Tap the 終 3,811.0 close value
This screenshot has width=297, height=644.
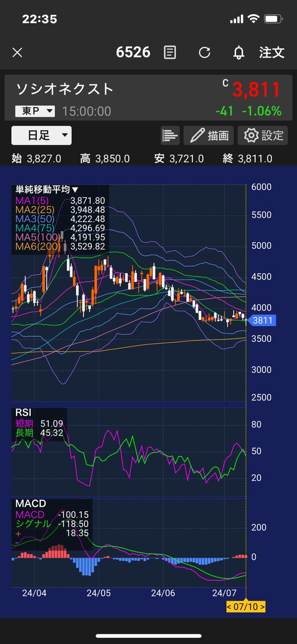point(248,159)
